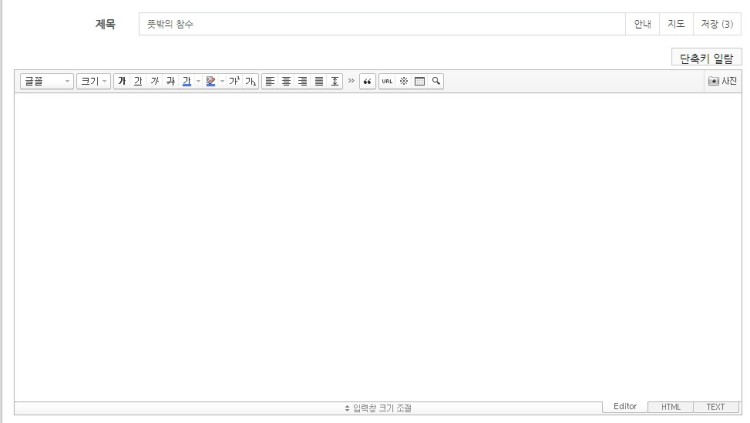Switch to the TEXT tab
This screenshot has width=750, height=423.
pyautogui.click(x=715, y=407)
